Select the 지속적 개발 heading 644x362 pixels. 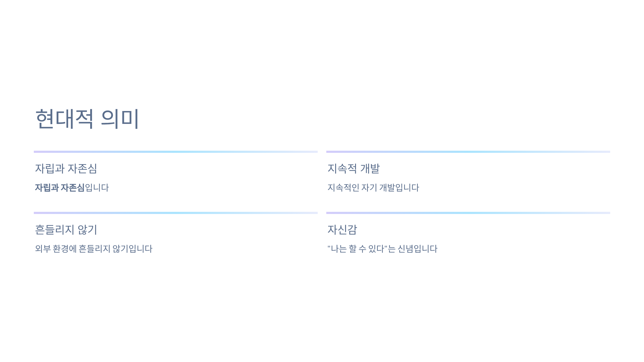354,169
